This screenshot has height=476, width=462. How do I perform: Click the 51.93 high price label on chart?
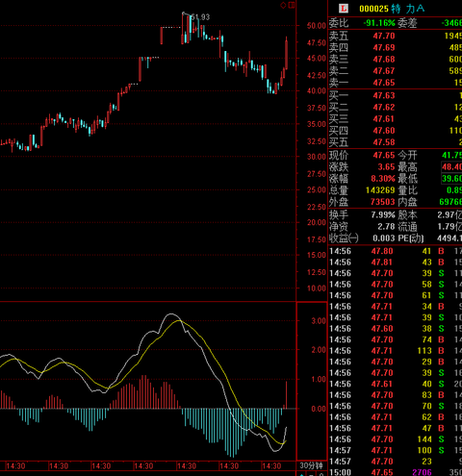pos(200,17)
